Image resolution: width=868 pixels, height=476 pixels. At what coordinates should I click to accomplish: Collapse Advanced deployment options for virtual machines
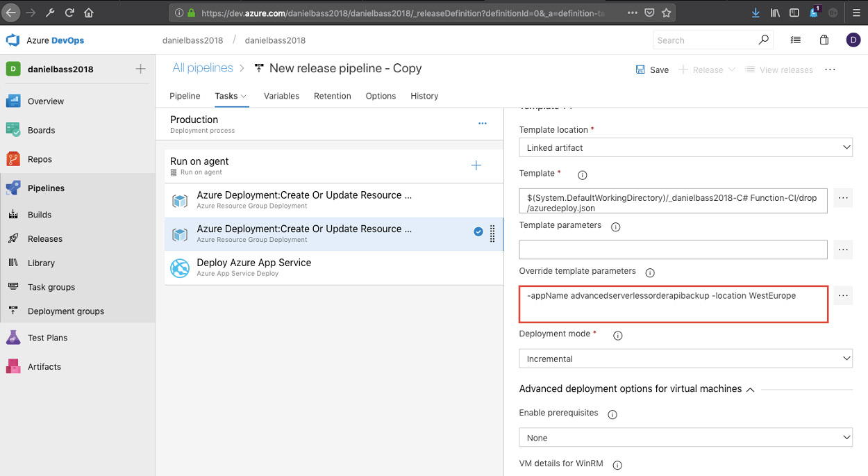coord(750,390)
